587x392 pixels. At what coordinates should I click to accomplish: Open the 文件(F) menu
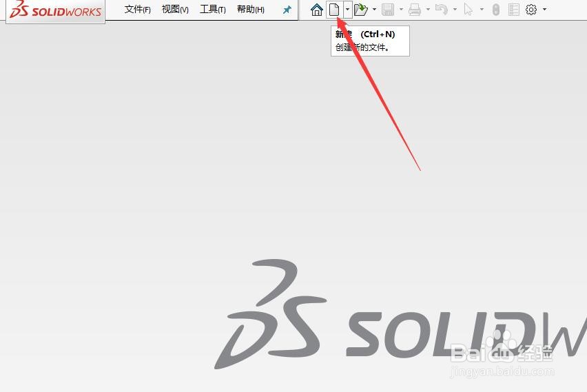[137, 10]
